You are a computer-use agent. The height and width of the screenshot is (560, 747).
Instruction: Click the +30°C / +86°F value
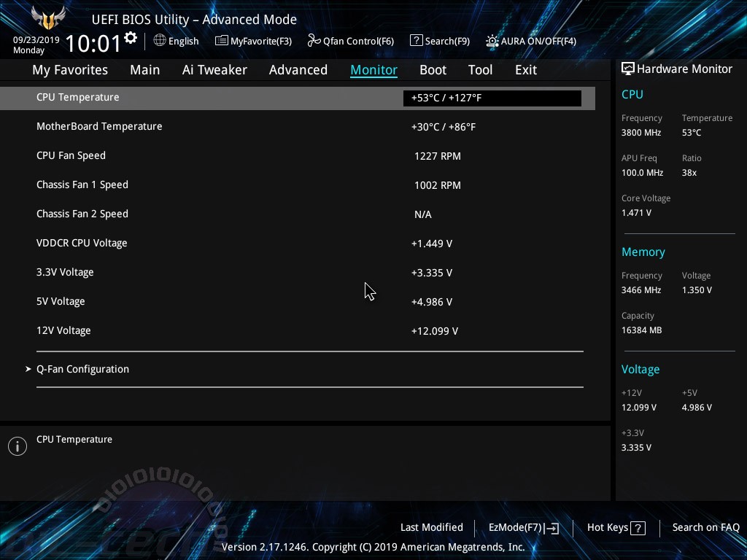pos(443,127)
